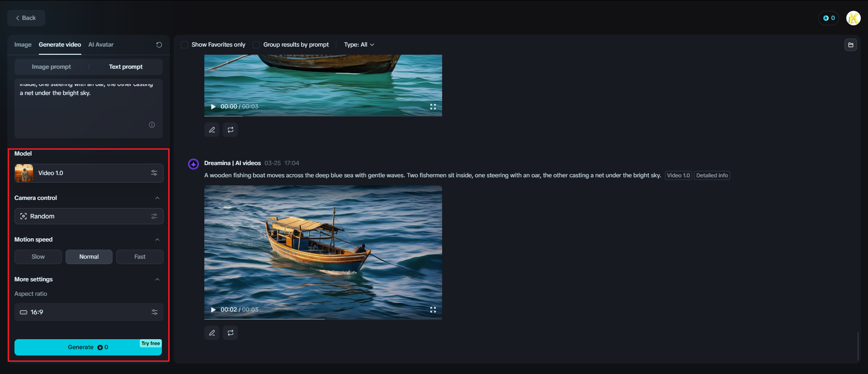Play the top boat video
The image size is (868, 374).
click(213, 107)
